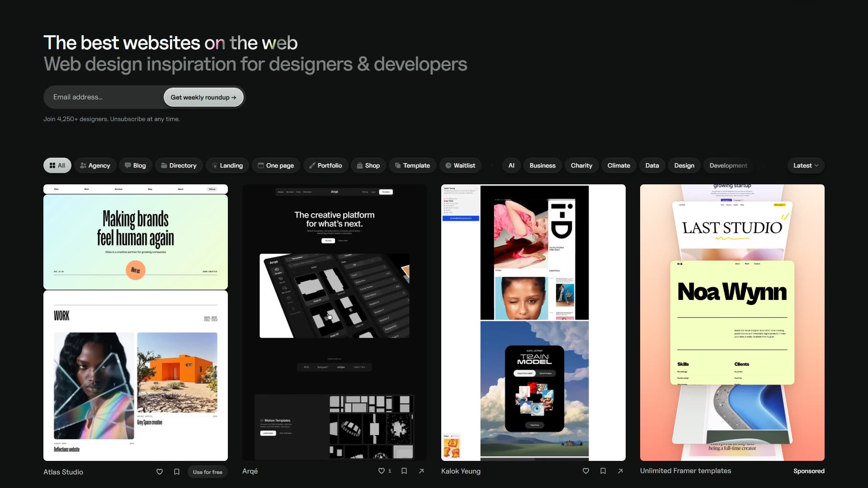Click Get weekly roundup button
Image resolution: width=868 pixels, height=488 pixels.
[x=203, y=97]
